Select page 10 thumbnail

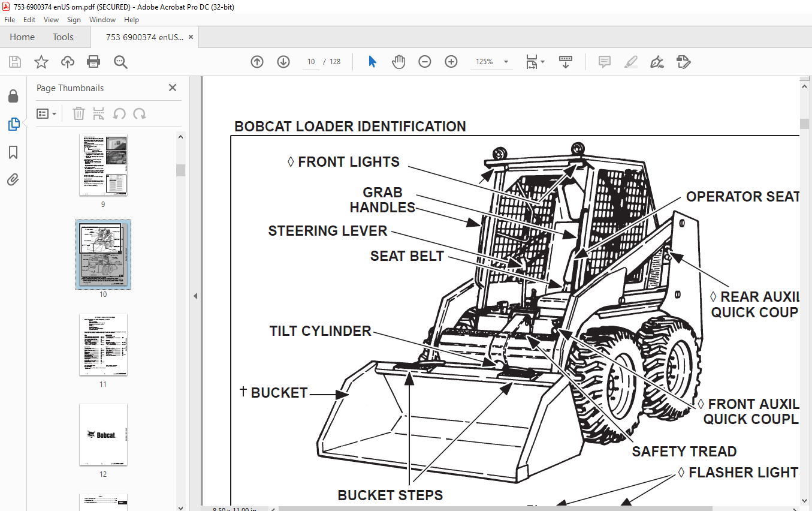pyautogui.click(x=103, y=254)
